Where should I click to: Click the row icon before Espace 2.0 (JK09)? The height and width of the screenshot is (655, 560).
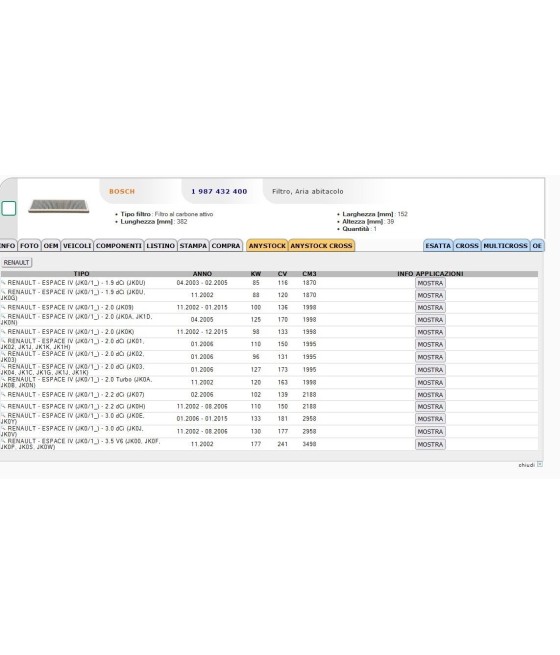(x=3, y=307)
